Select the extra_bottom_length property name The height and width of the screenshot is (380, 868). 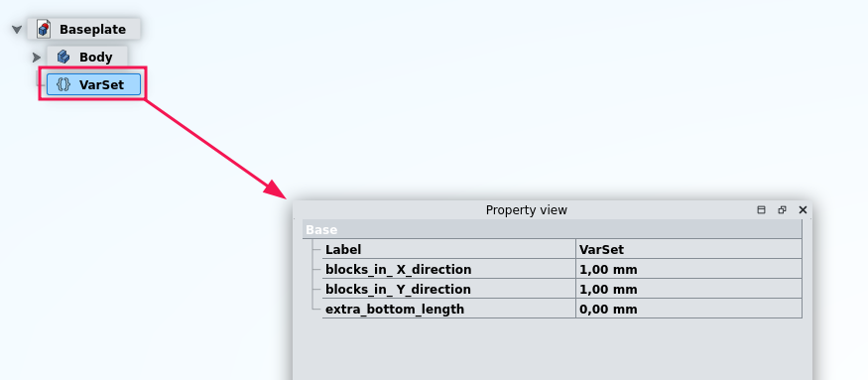(x=395, y=310)
